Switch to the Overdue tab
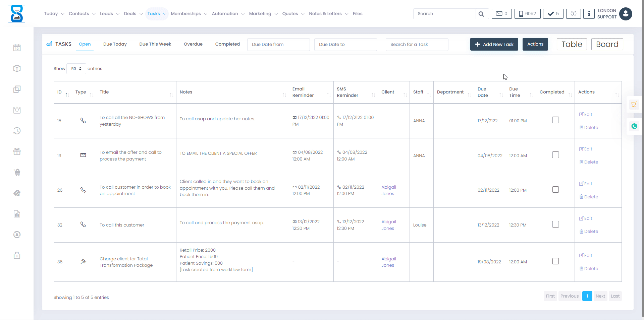The height and width of the screenshot is (320, 644). click(193, 44)
